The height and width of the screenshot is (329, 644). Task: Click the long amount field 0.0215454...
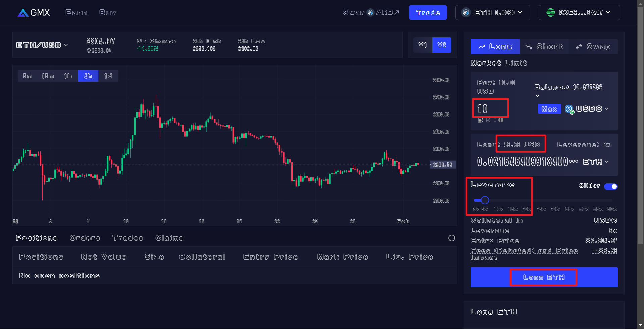(x=527, y=162)
